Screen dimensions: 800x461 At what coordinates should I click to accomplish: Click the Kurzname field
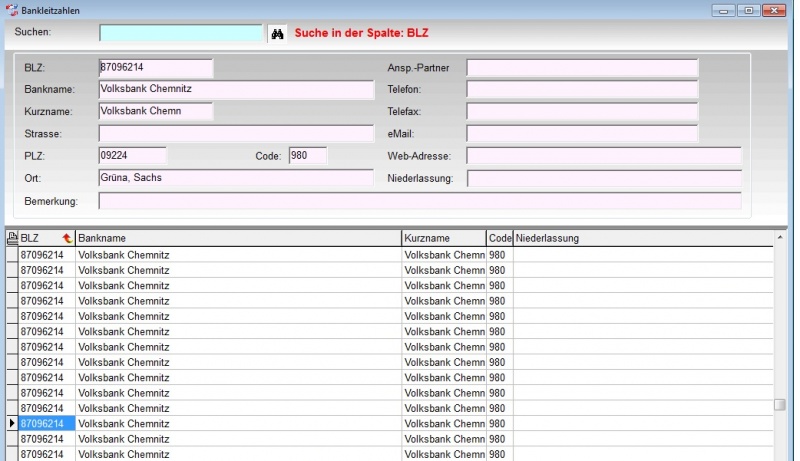coord(156,112)
